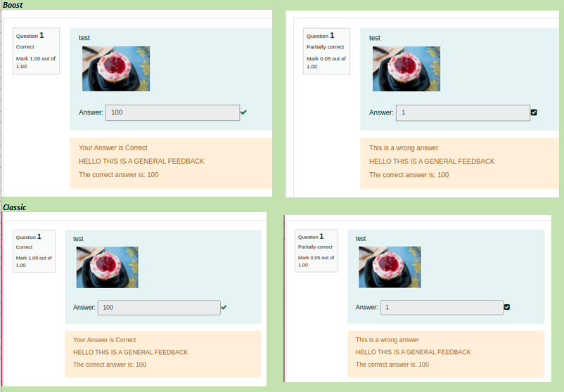Click general feedback text in Classic partially correct panel
Screen dimensions: 564x392
click(413, 352)
